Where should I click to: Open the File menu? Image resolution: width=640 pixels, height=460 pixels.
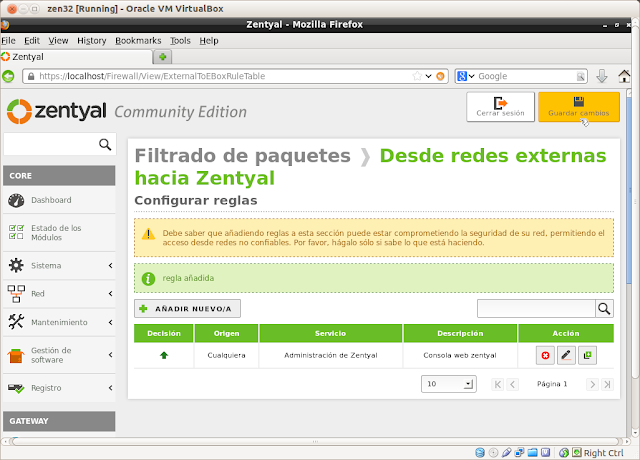click(x=8, y=41)
